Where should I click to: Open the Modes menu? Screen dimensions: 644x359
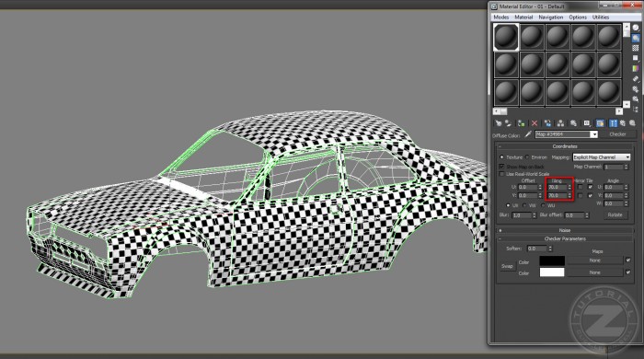click(501, 17)
